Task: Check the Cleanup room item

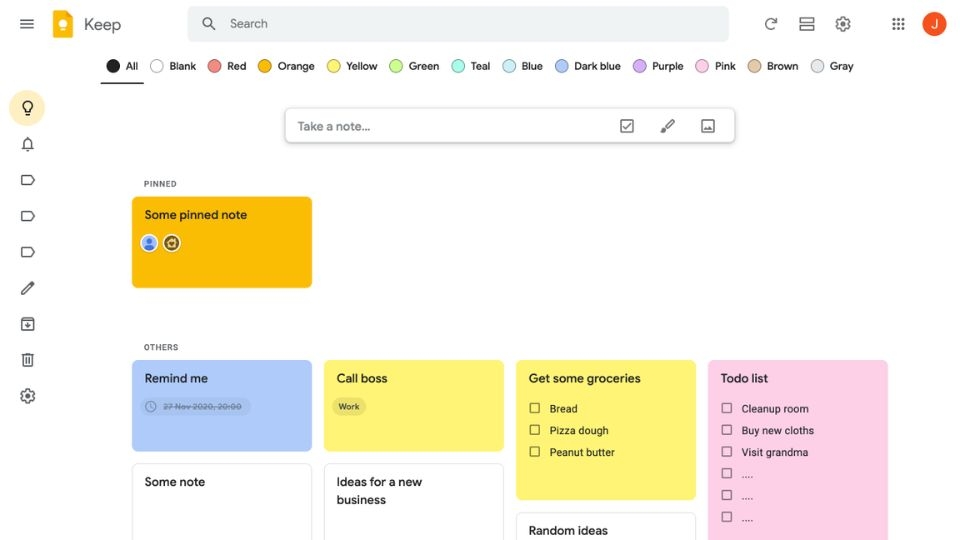Action: point(727,408)
